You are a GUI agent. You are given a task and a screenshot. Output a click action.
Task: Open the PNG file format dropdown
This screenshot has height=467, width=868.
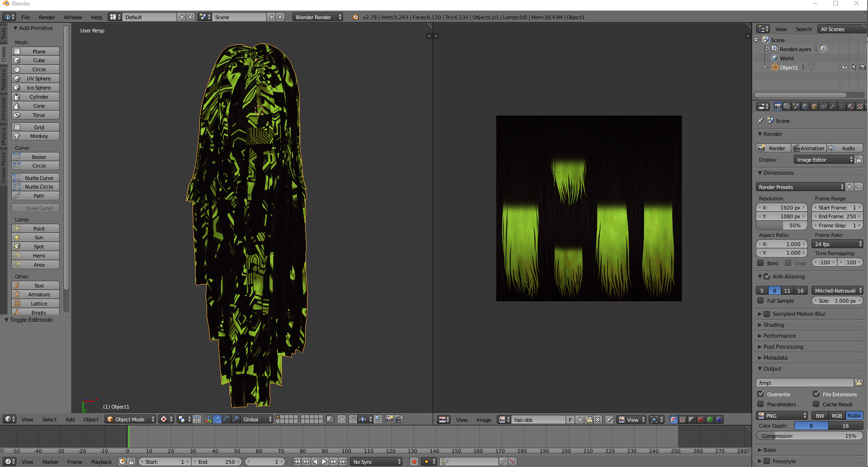tap(782, 415)
